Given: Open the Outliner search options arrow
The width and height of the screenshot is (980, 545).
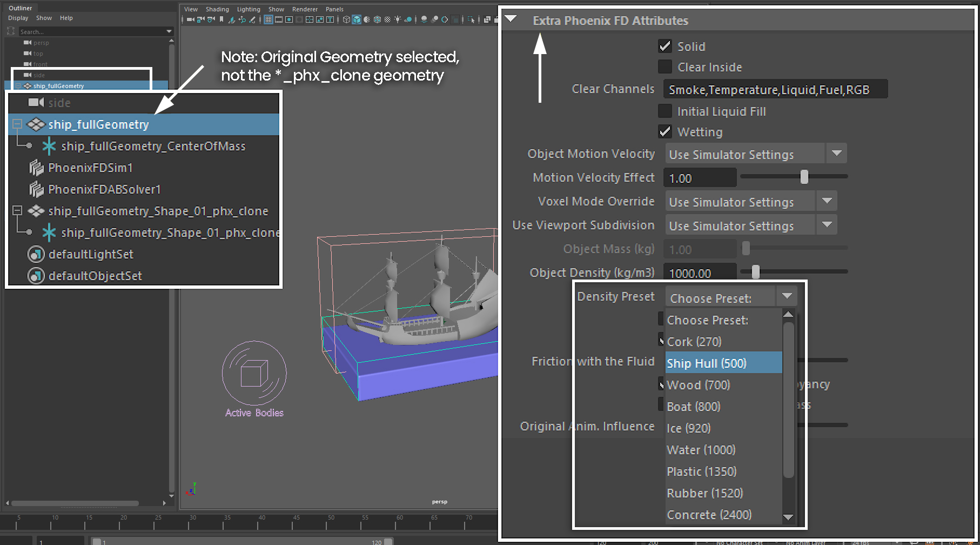Looking at the screenshot, I should [169, 31].
